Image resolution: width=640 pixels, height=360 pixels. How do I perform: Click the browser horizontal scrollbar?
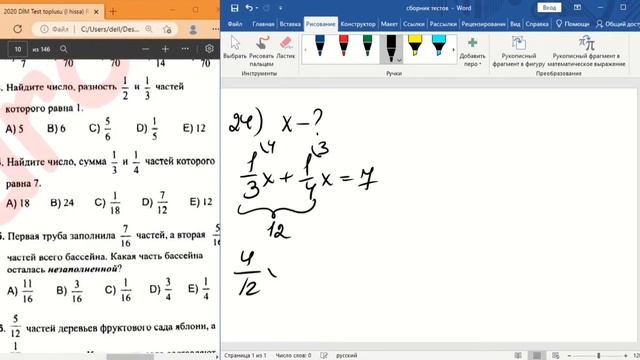click(130, 357)
